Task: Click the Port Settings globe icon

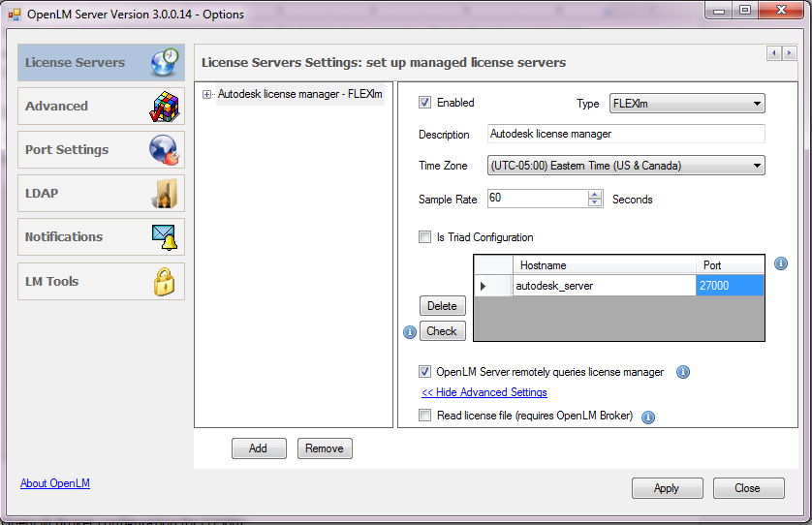Action: pyautogui.click(x=164, y=150)
